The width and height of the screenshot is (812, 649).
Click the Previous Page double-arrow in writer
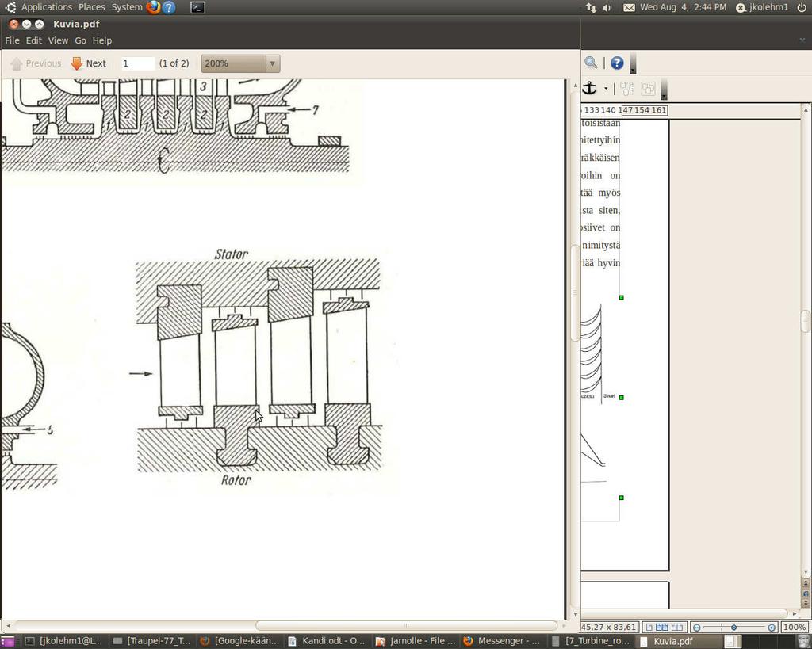806,583
